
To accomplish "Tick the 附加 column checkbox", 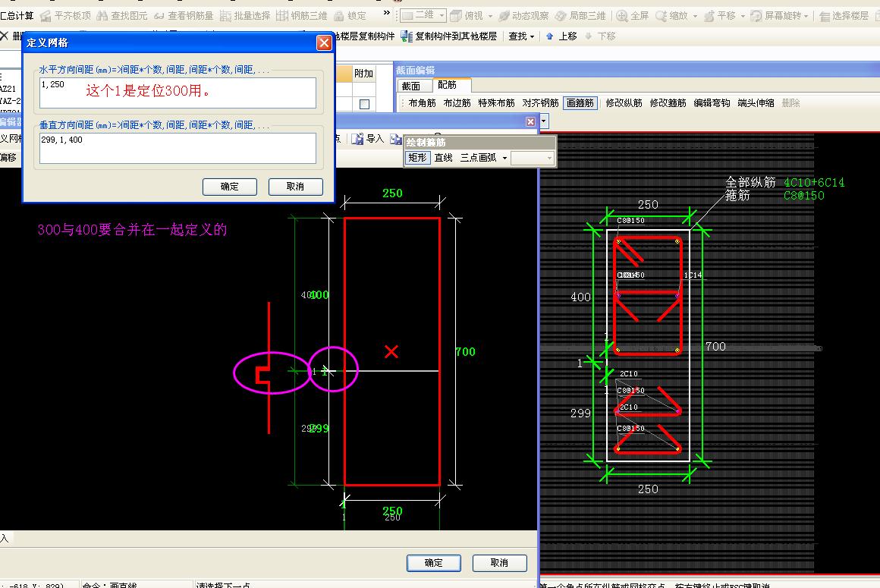I will click(x=364, y=104).
